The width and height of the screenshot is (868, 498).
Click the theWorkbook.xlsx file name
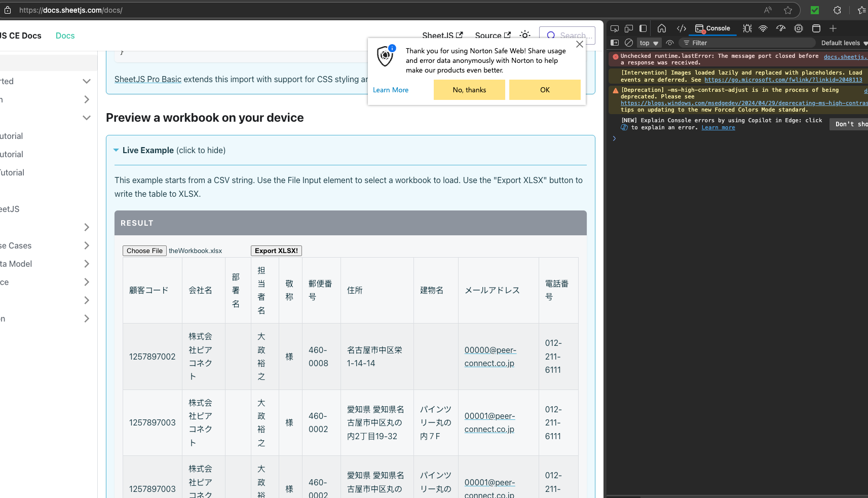point(196,251)
